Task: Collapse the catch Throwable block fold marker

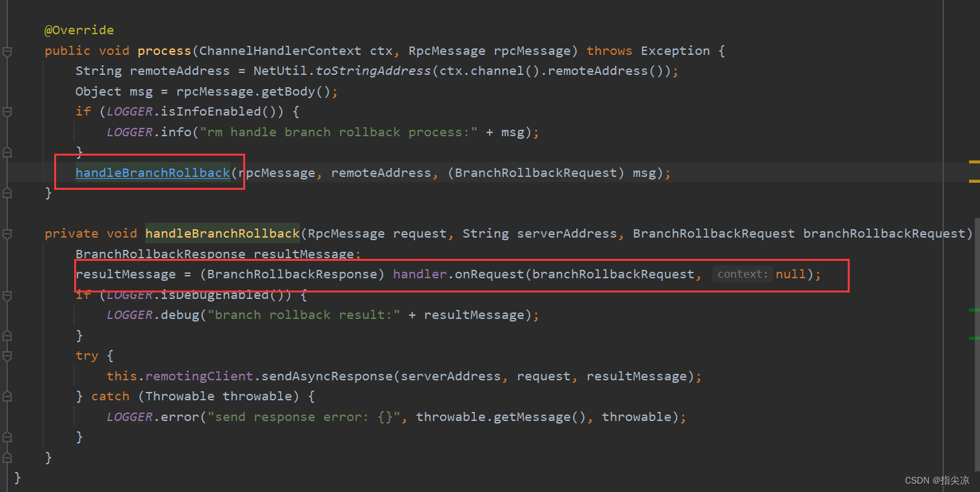Action: [x=7, y=396]
